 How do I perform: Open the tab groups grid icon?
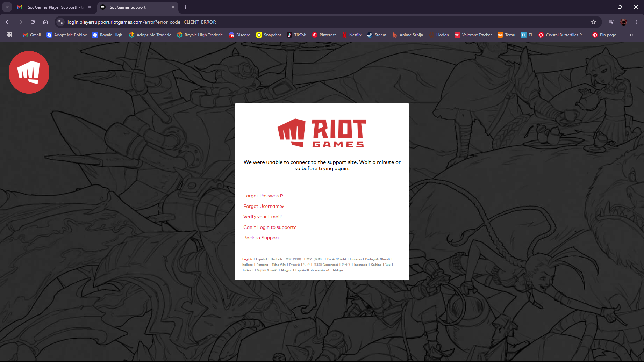tap(9, 35)
